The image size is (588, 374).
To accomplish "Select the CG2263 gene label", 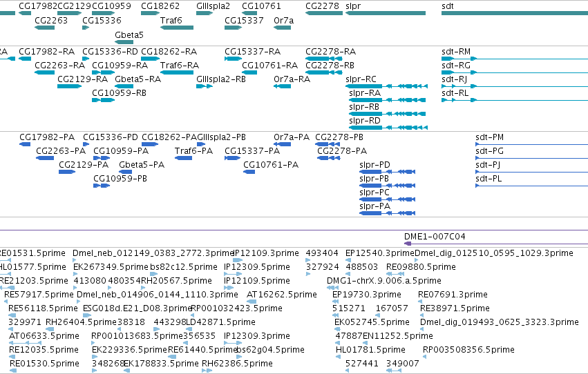I will pos(51,20).
